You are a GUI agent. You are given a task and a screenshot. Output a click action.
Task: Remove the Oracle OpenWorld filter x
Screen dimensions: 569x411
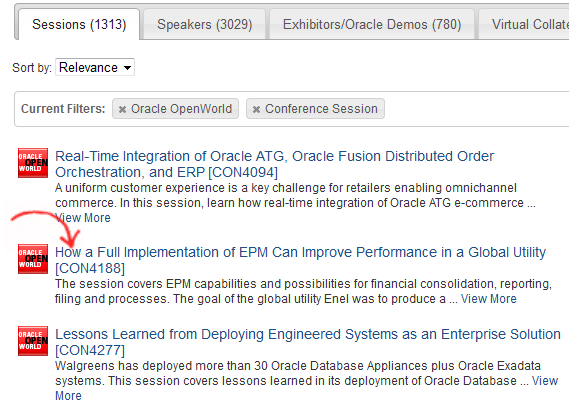click(x=122, y=109)
